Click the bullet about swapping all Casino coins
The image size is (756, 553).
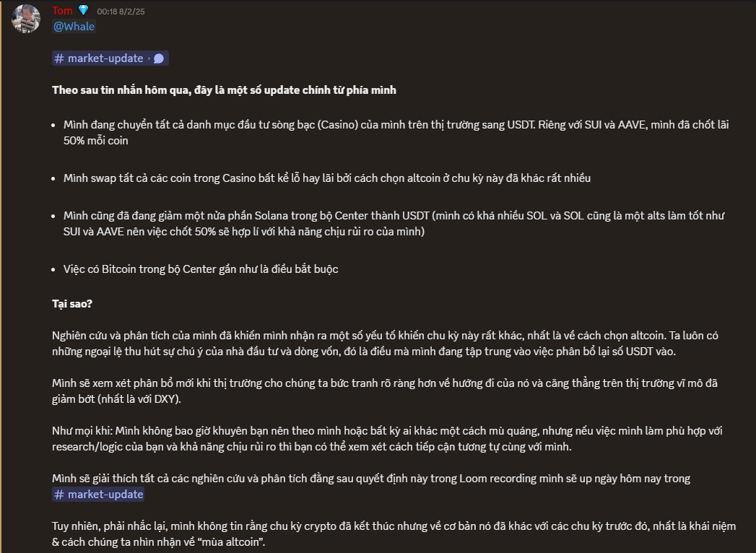tap(327, 178)
